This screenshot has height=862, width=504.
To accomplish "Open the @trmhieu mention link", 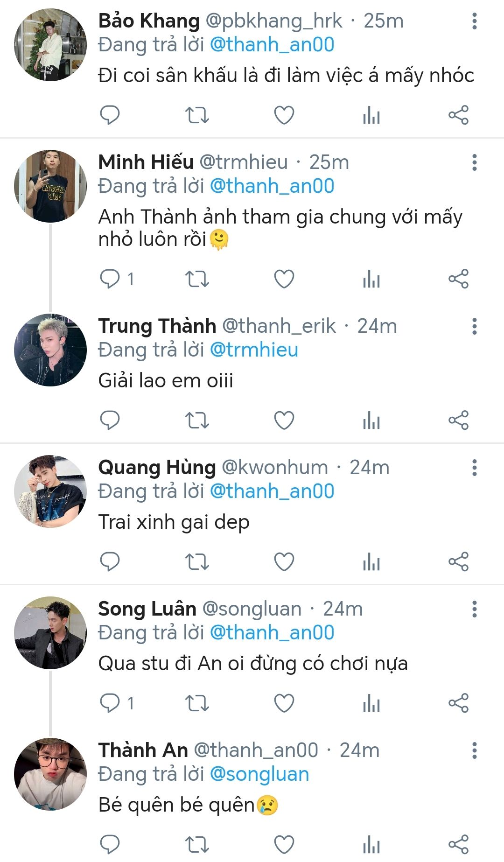I will 254,350.
